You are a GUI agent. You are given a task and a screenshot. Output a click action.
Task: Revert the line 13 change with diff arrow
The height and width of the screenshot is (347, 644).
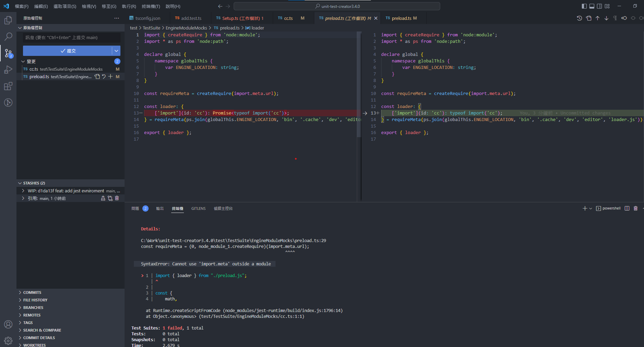pyautogui.click(x=365, y=113)
